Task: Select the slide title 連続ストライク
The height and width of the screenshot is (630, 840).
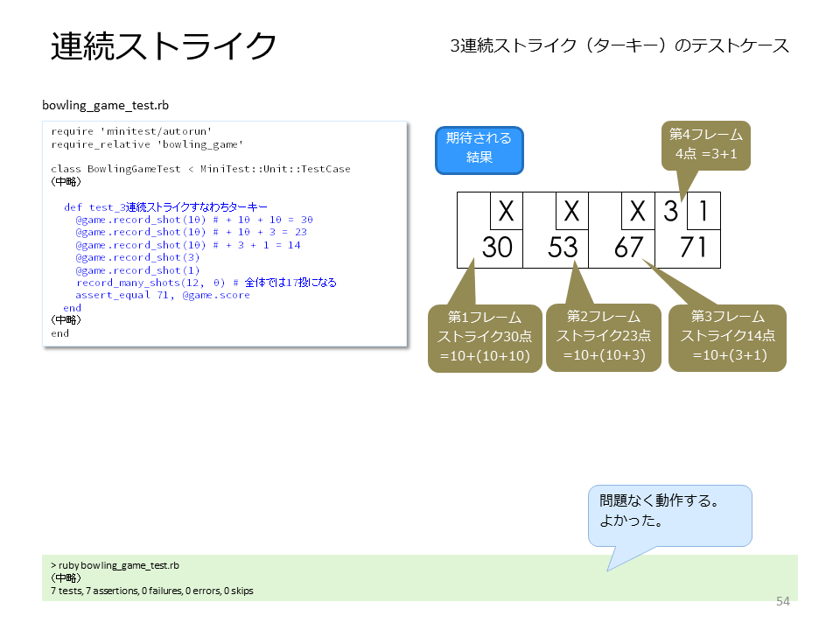Action: click(x=164, y=45)
